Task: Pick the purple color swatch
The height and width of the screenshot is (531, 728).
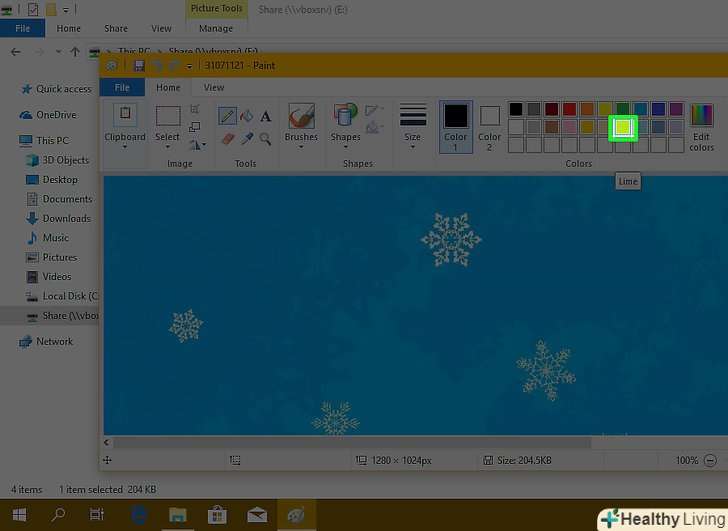Action: coord(676,109)
